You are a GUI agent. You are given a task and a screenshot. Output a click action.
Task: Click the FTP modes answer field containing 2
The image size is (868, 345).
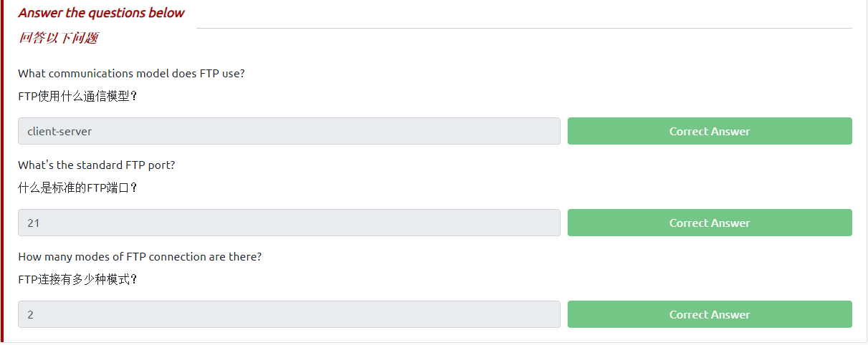tap(289, 314)
